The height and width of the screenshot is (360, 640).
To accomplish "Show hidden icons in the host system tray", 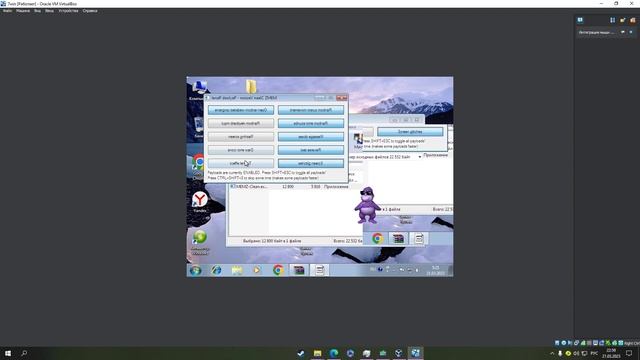I will pyautogui.click(x=552, y=353).
